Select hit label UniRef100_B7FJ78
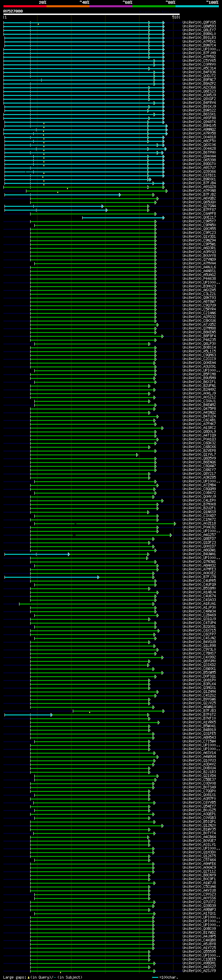 199,577
